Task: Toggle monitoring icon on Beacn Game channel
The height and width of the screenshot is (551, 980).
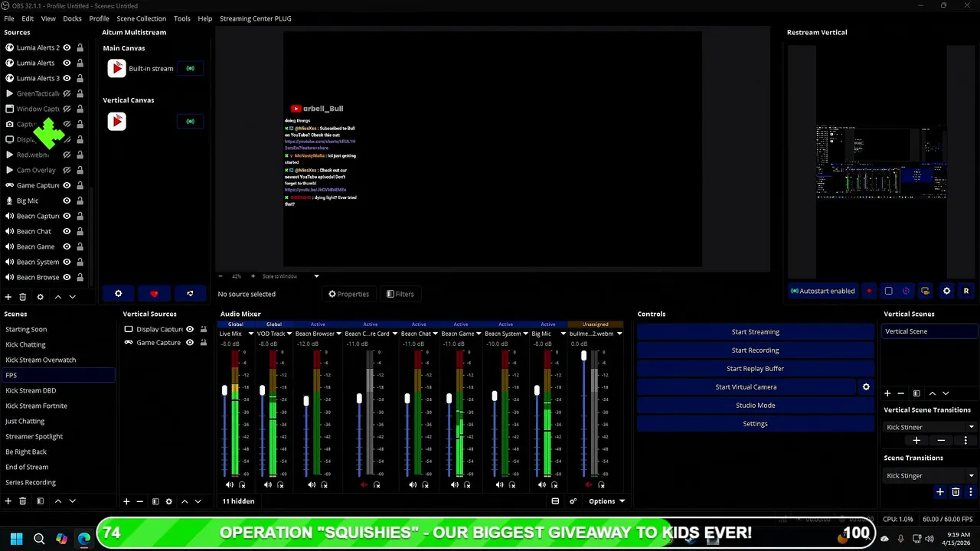Action: (x=467, y=484)
